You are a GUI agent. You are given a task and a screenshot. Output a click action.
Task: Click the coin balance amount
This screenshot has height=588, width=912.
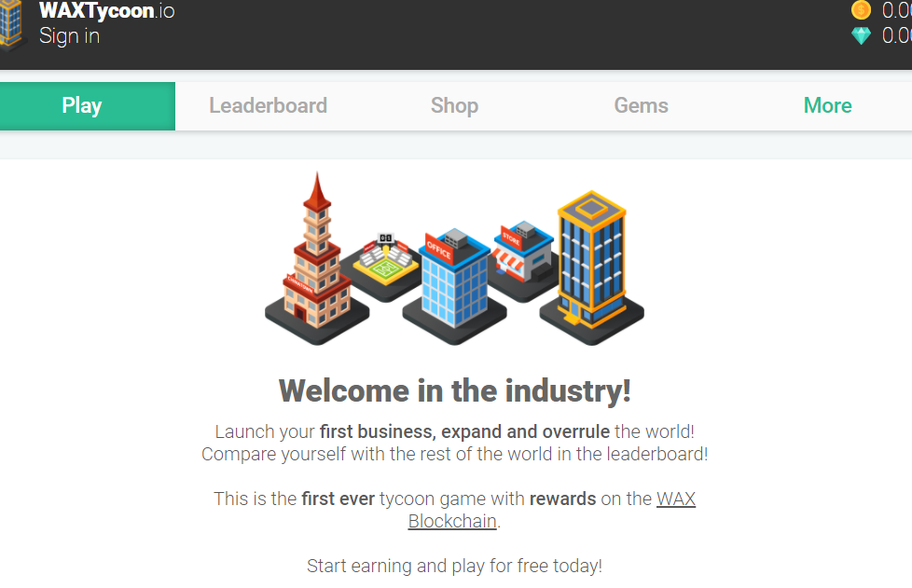click(x=896, y=10)
